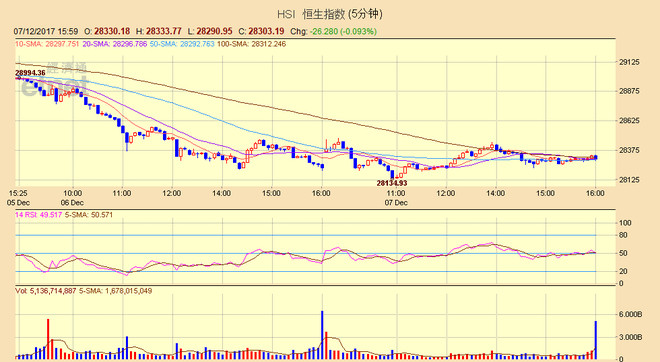660x362 pixels.
Task: Click the 05 Dec date label
Action: [18, 202]
